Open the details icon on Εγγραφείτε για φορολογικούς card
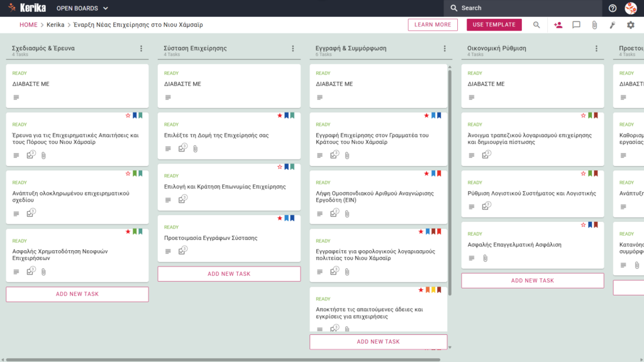644x362 pixels. tap(319, 271)
